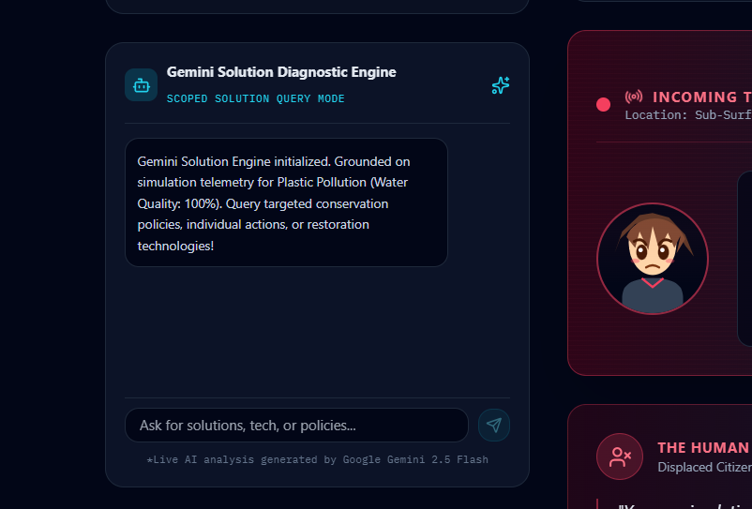
Task: Click THE HUMAN section heading
Action: point(704,448)
